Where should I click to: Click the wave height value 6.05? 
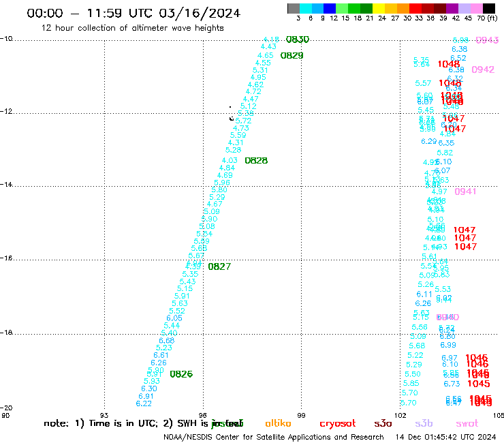click(174, 318)
